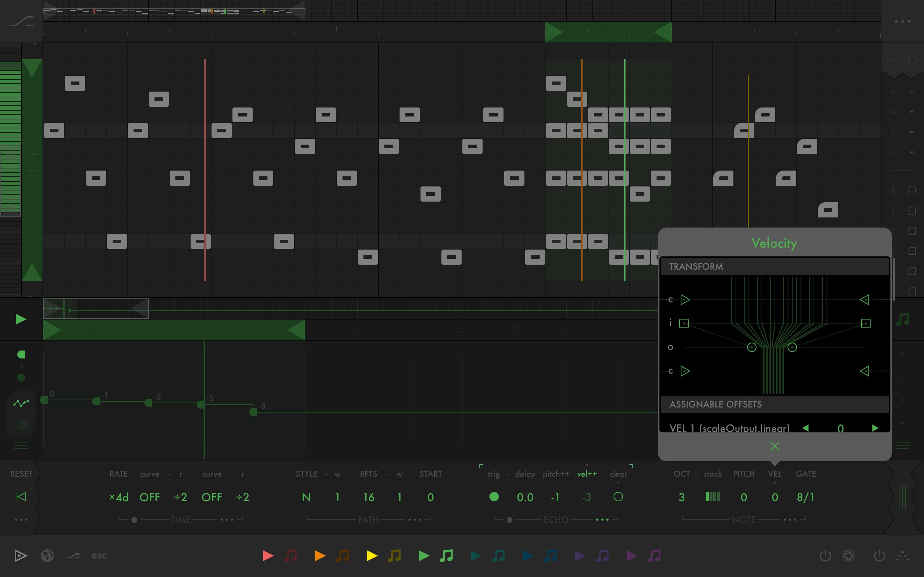Toggle the ECHO trig green circle

pyautogui.click(x=494, y=497)
